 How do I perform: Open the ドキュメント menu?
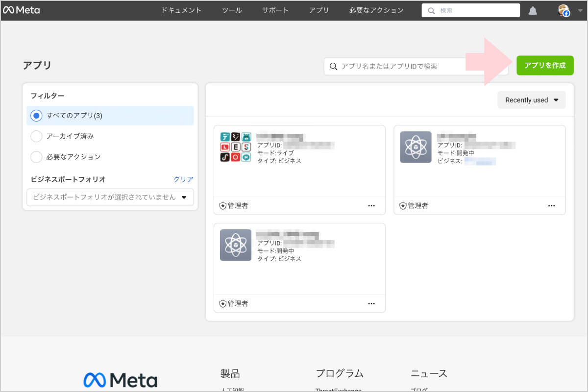(181, 10)
